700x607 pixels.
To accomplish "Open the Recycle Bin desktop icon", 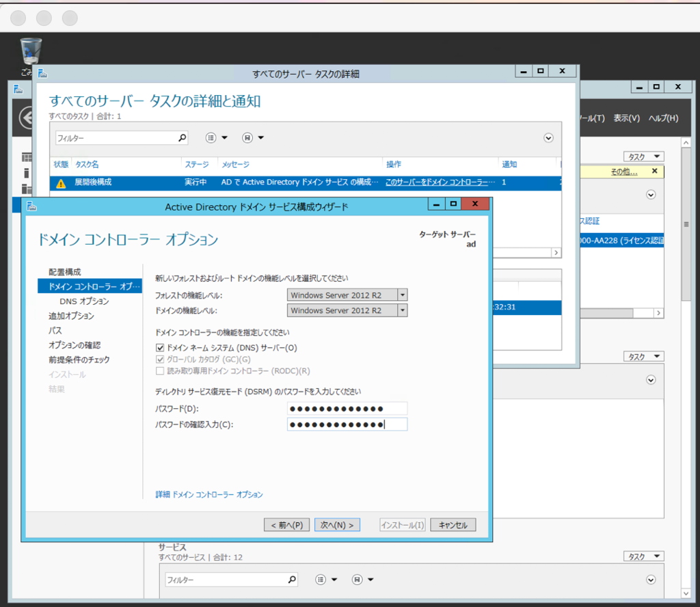I will [x=31, y=51].
